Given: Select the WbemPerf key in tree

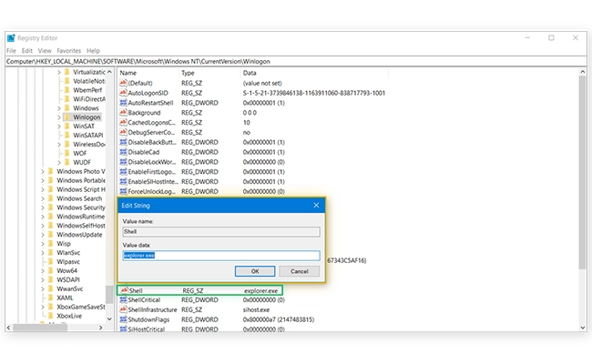Looking at the screenshot, I should point(87,90).
